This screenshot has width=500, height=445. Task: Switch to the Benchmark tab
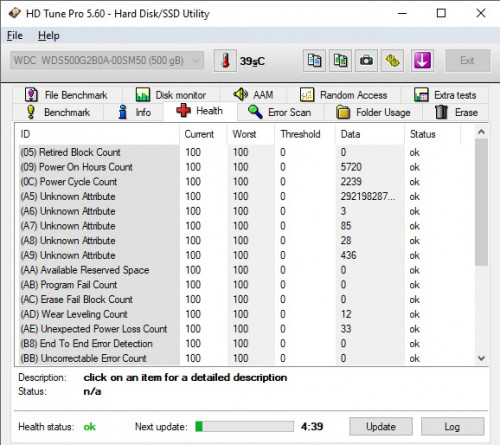tap(58, 112)
